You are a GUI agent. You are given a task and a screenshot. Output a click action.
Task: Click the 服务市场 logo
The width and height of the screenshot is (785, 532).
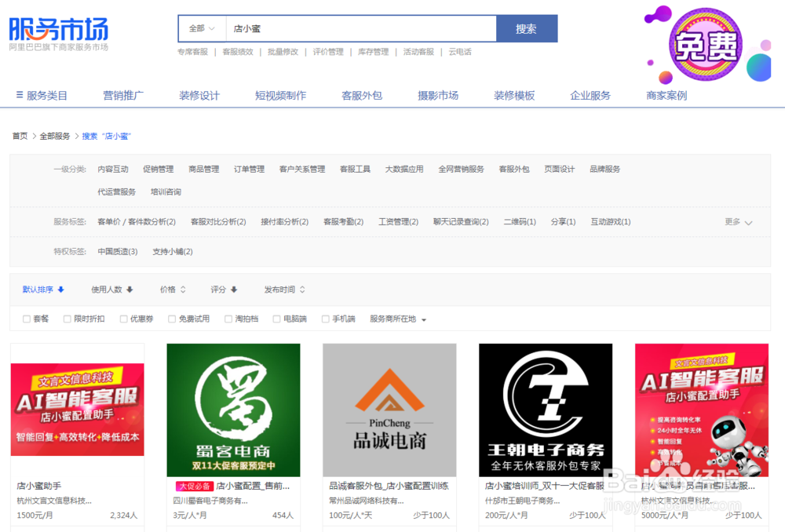tap(59, 34)
